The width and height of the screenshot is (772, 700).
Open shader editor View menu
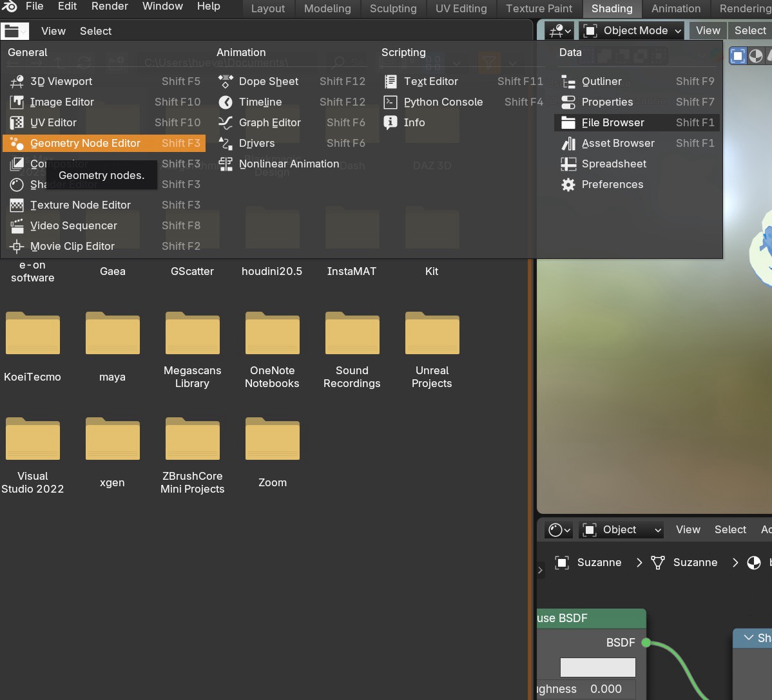[x=688, y=530]
